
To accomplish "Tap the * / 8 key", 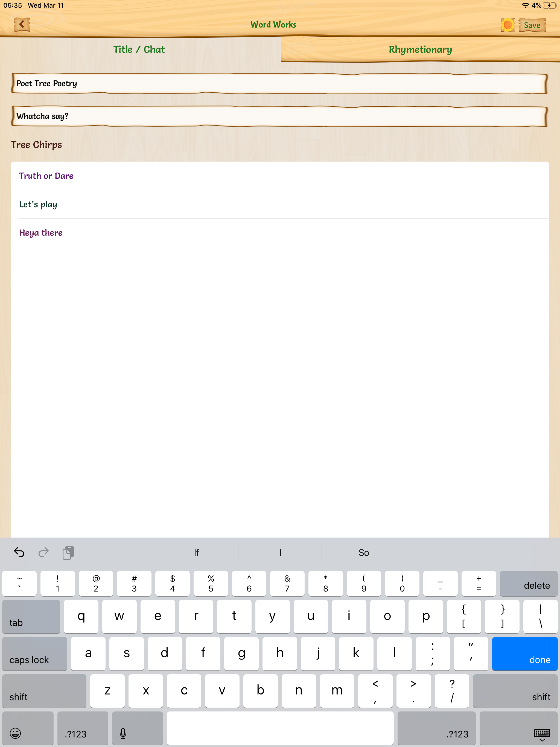I will (326, 584).
